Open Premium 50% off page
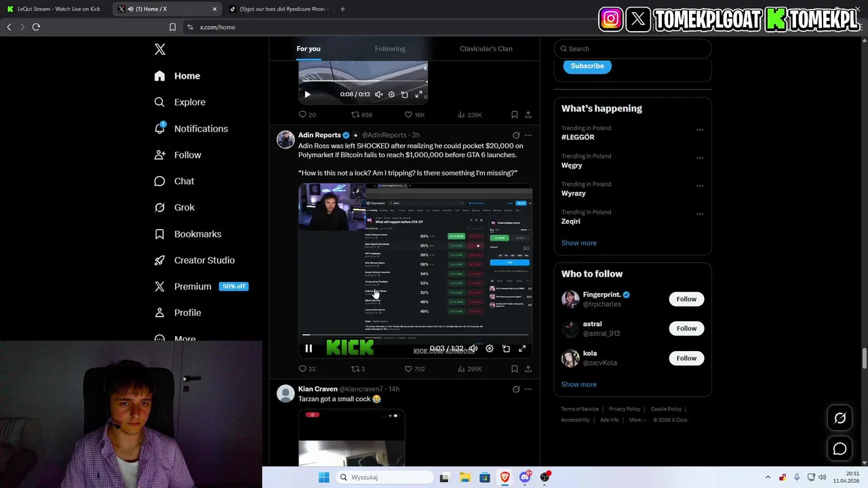This screenshot has height=488, width=868. pos(201,287)
